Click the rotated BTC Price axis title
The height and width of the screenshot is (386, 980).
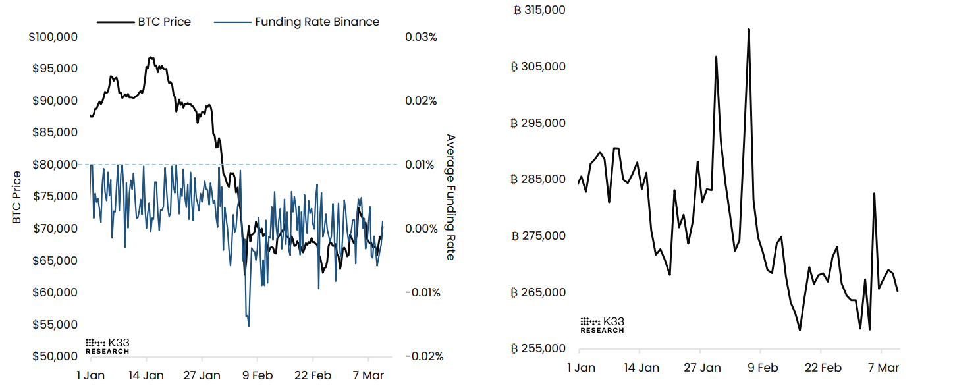(x=16, y=197)
